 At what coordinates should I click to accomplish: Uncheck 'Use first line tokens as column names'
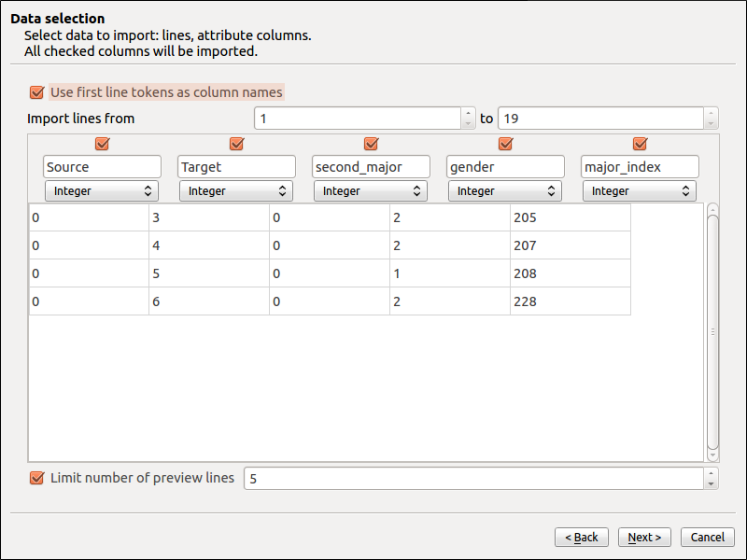point(37,92)
